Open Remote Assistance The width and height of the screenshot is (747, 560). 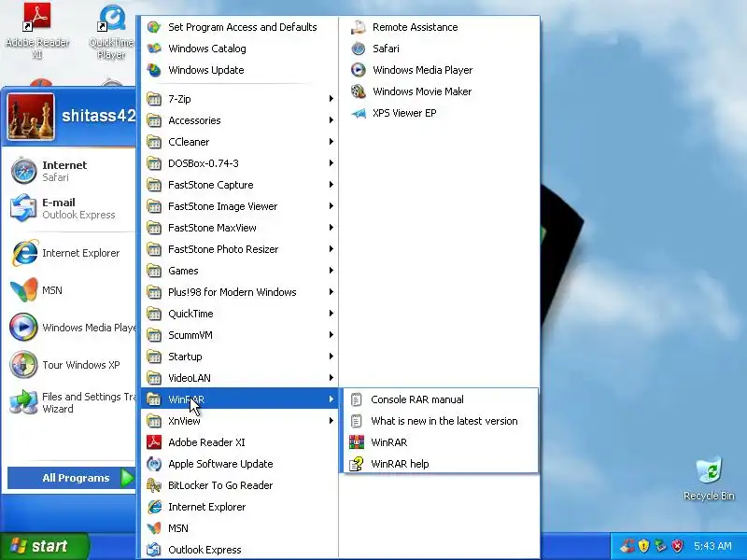439,27
